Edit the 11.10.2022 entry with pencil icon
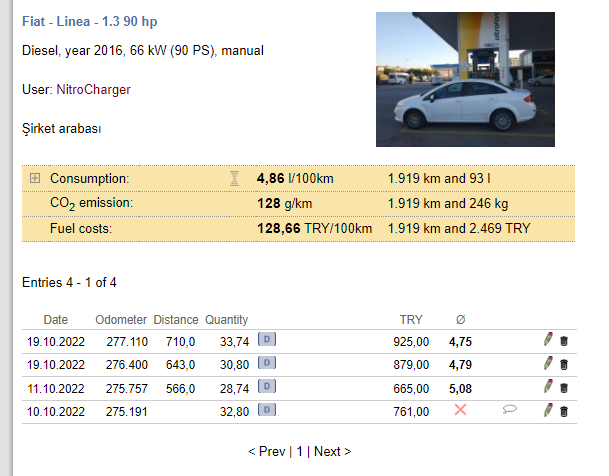This screenshot has width=609, height=476. coord(548,386)
